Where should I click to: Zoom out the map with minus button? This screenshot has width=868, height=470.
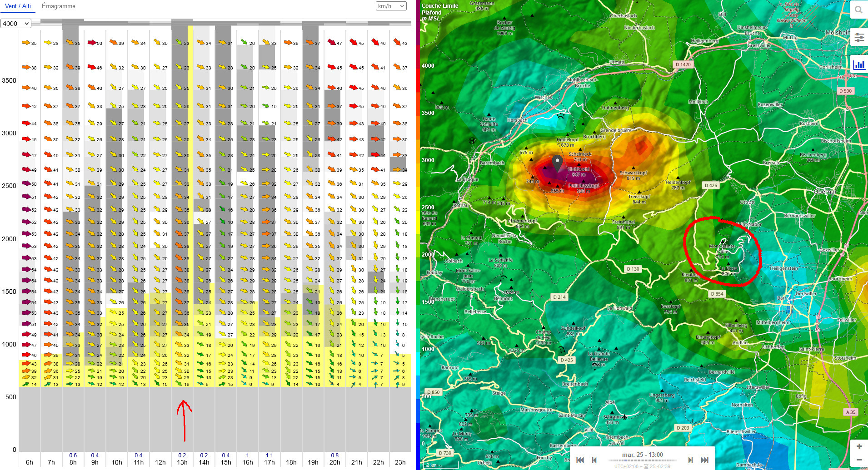859,460
